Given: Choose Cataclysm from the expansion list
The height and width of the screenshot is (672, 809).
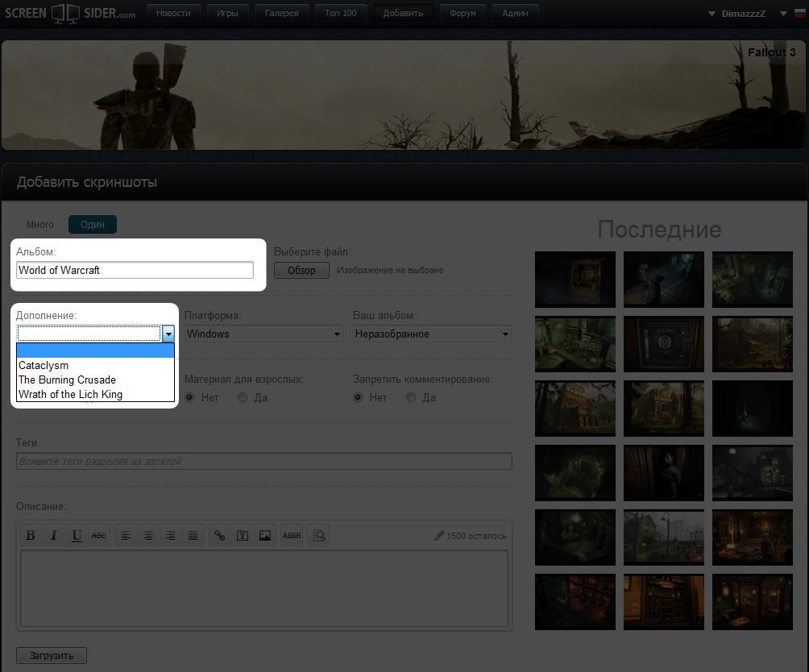Looking at the screenshot, I should click(95, 365).
